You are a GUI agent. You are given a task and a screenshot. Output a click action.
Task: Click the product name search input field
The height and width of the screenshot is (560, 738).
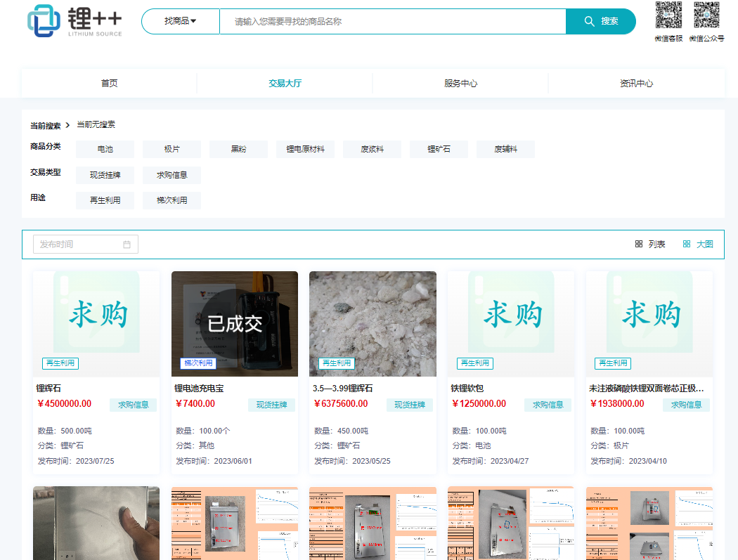[392, 22]
